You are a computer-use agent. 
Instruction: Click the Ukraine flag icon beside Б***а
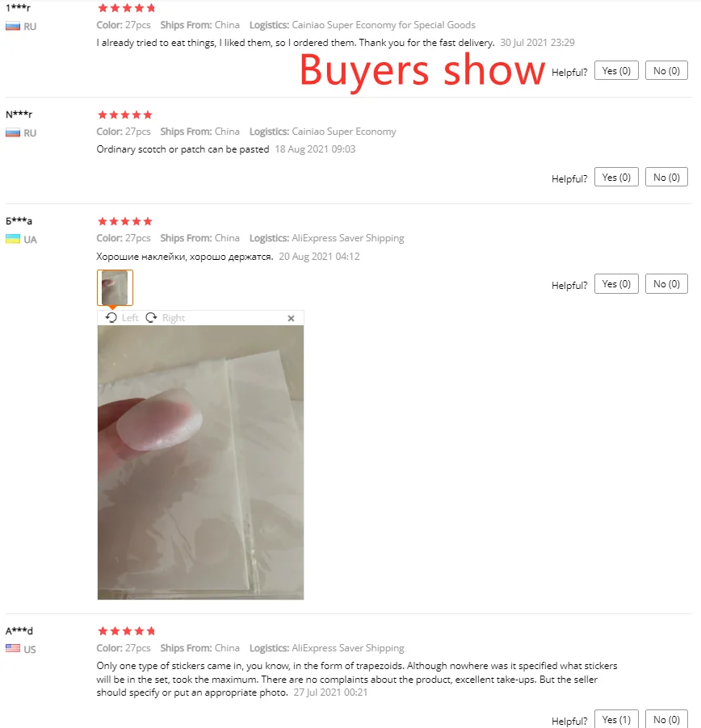pyautogui.click(x=13, y=239)
